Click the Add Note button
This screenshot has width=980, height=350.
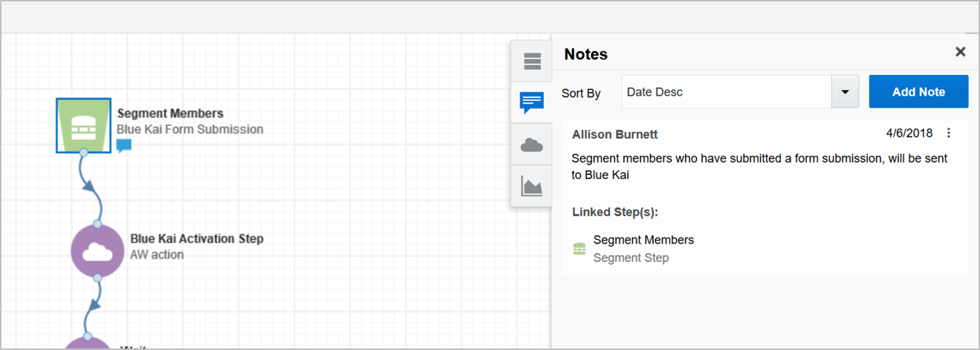[918, 92]
